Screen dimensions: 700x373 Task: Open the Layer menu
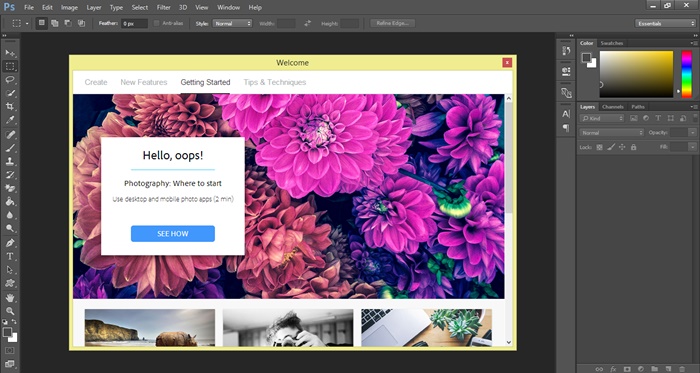(94, 8)
